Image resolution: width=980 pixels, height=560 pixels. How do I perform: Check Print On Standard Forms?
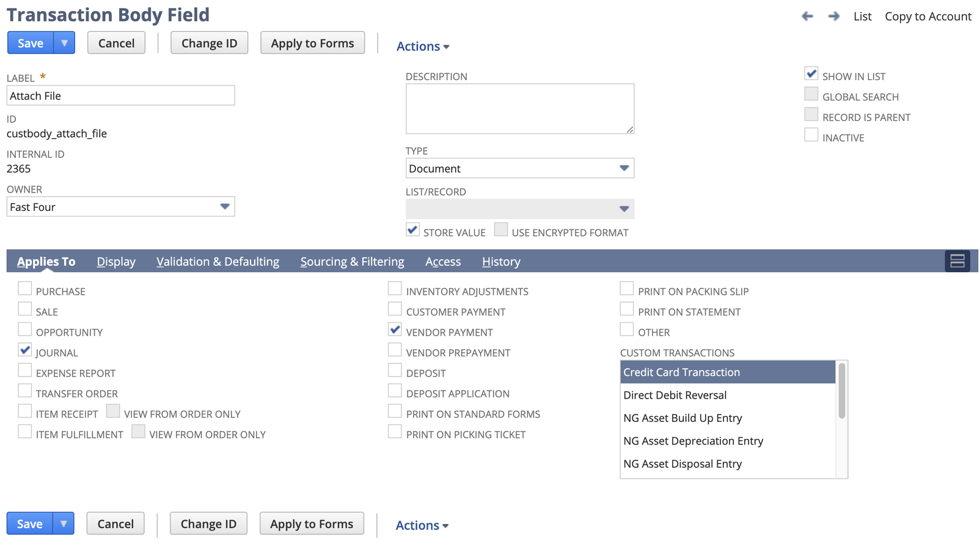[x=395, y=411]
